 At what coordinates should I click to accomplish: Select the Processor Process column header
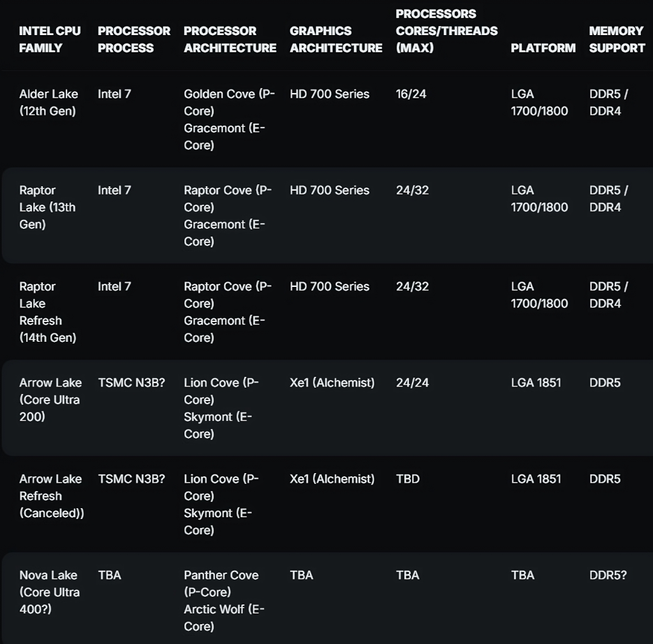[x=134, y=40]
